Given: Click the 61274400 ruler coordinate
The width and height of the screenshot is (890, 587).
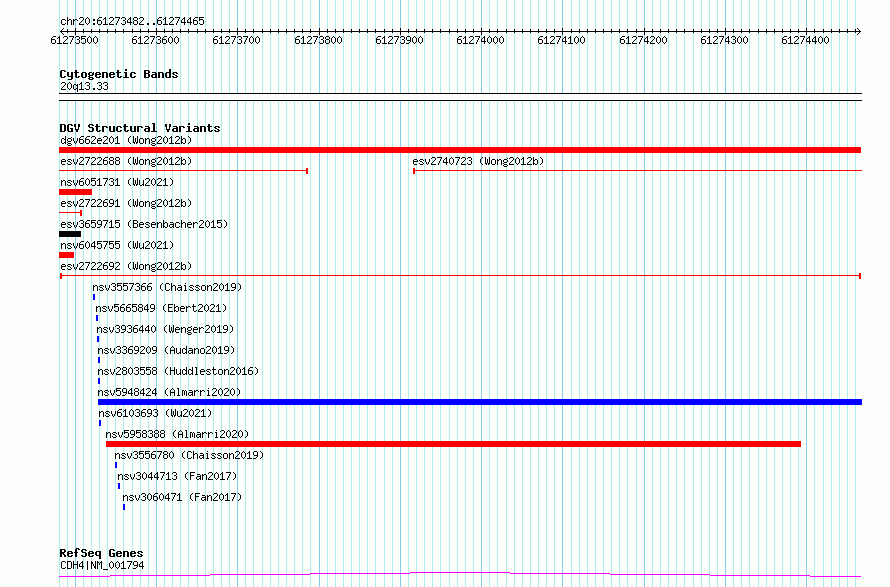Looking at the screenshot, I should (x=805, y=40).
